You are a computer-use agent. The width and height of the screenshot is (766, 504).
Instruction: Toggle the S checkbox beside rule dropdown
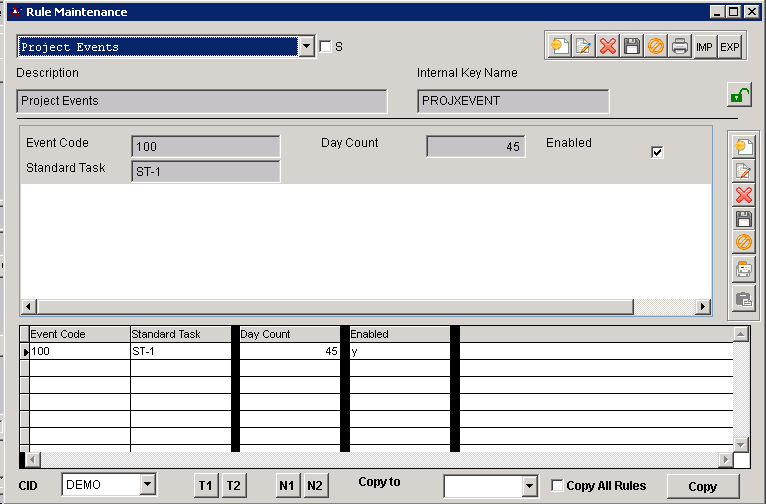(x=324, y=46)
